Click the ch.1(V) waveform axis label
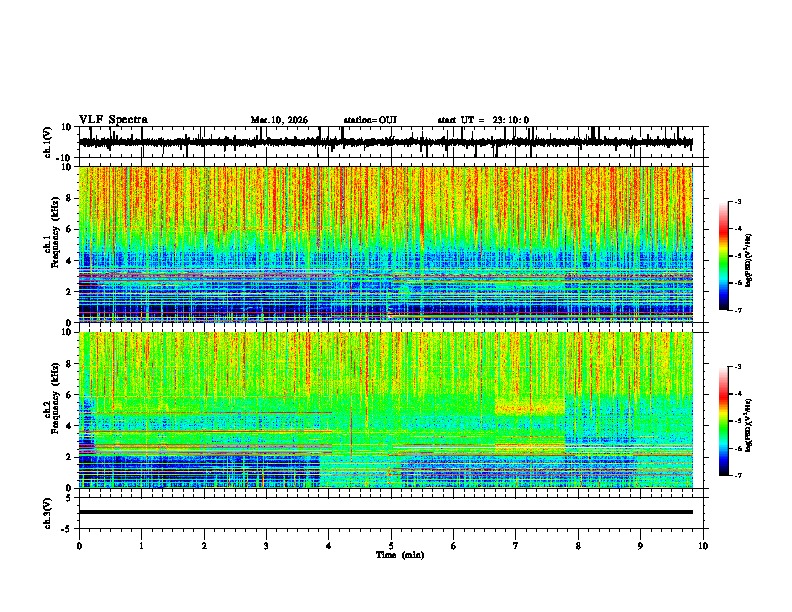Image resolution: width=792 pixels, height=612 pixels. click(48, 142)
